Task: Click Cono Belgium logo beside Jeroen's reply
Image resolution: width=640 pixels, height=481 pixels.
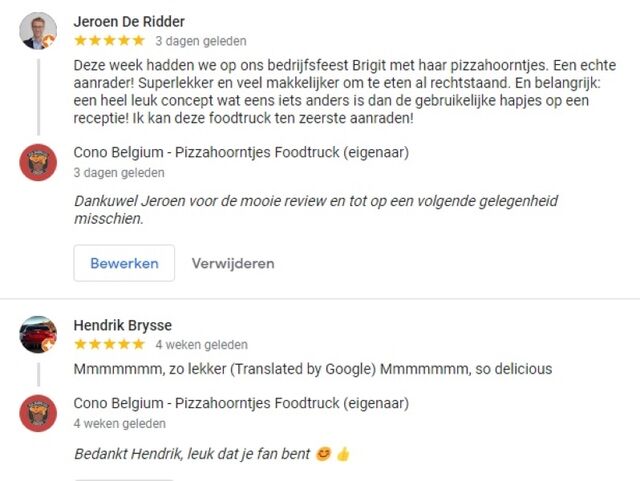Action: click(38, 162)
